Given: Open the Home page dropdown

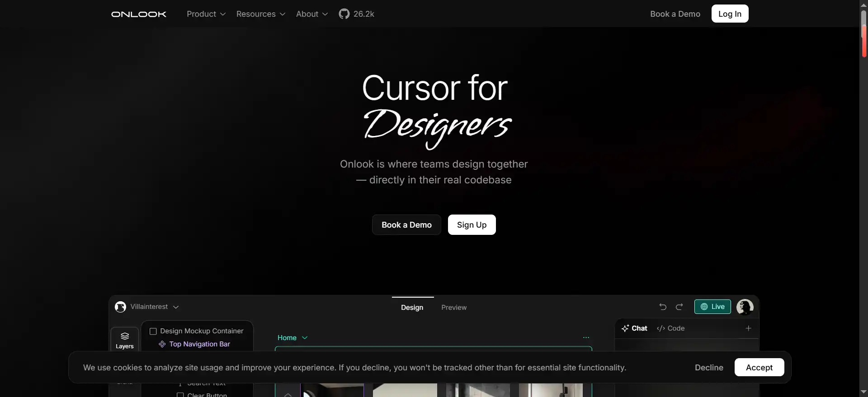Looking at the screenshot, I should coord(292,338).
